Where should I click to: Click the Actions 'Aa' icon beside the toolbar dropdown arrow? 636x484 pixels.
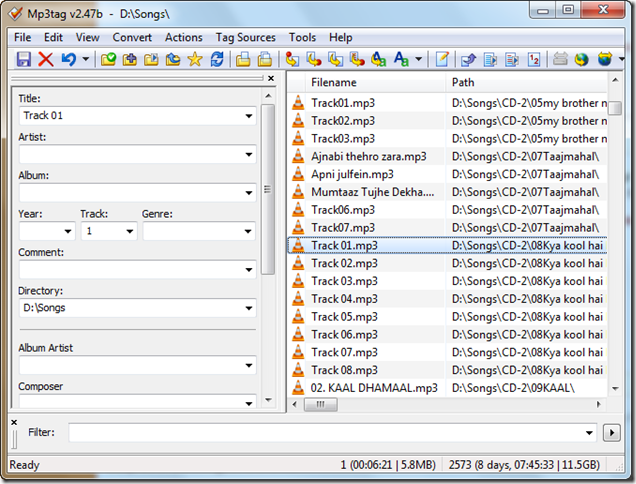[x=401, y=59]
